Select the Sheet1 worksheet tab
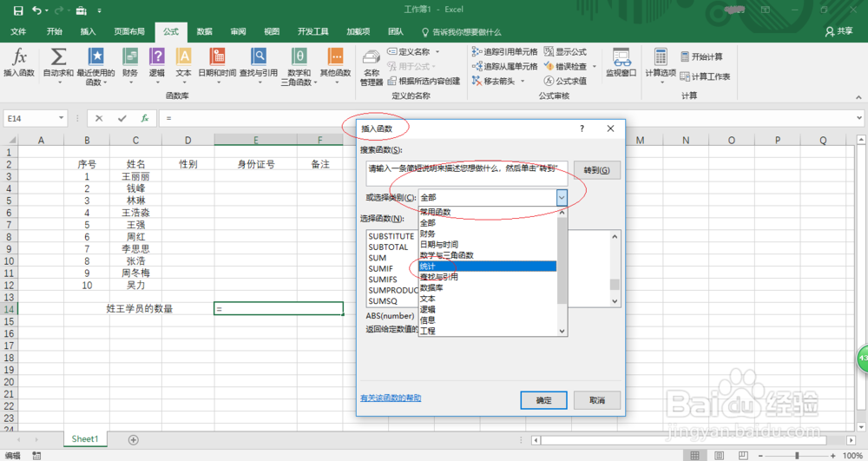Image resolution: width=868 pixels, height=461 pixels. [85, 439]
